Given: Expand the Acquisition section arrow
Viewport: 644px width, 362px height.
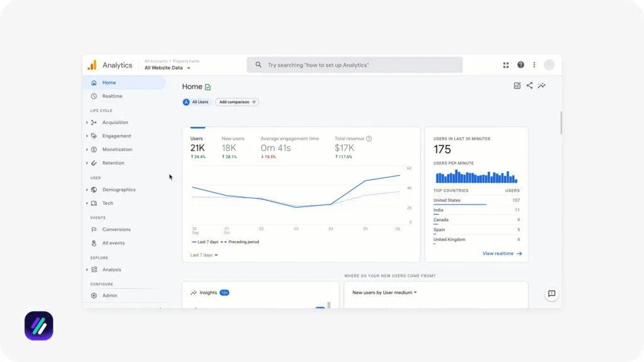Looking at the screenshot, I should pos(87,123).
